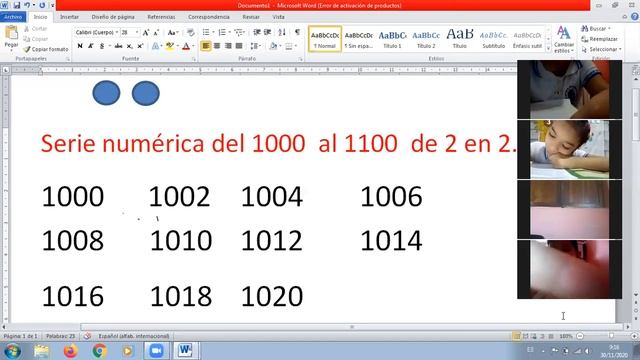
Task: Open Seleccionar dropdown
Action: click(x=601, y=49)
